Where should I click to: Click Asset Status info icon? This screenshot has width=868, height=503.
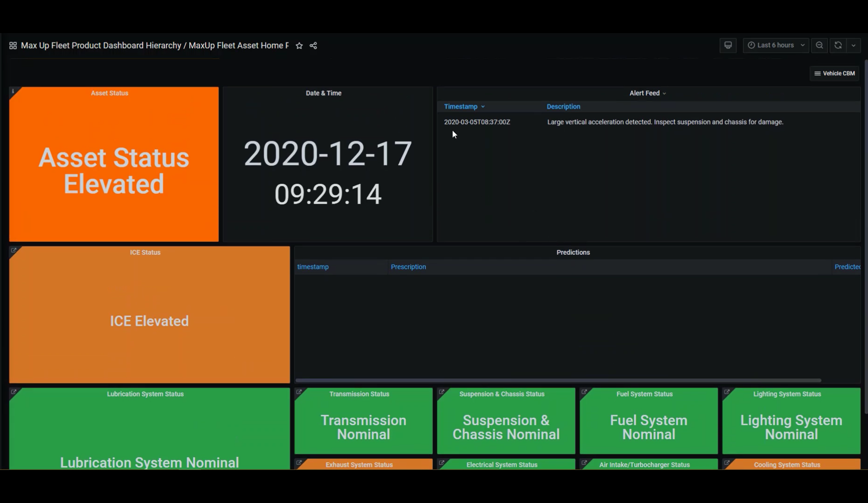pos(13,91)
